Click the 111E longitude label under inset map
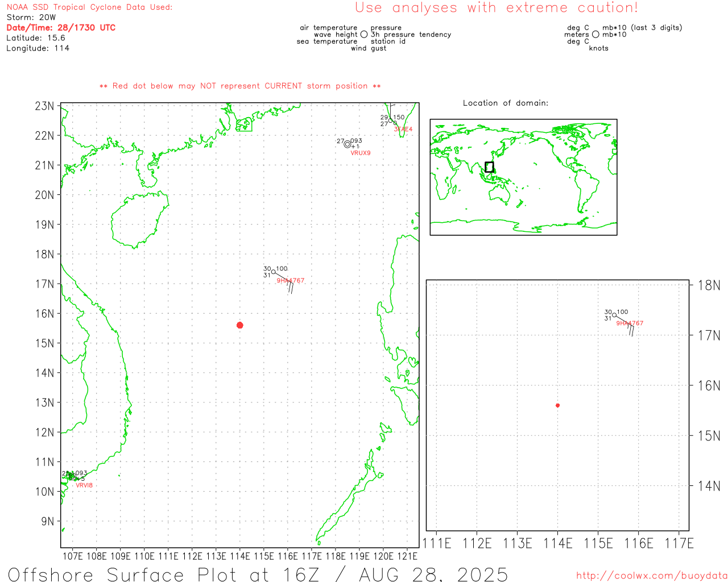 coord(436,543)
